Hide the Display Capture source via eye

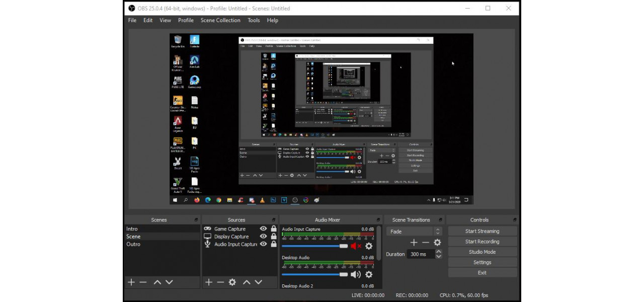point(263,237)
